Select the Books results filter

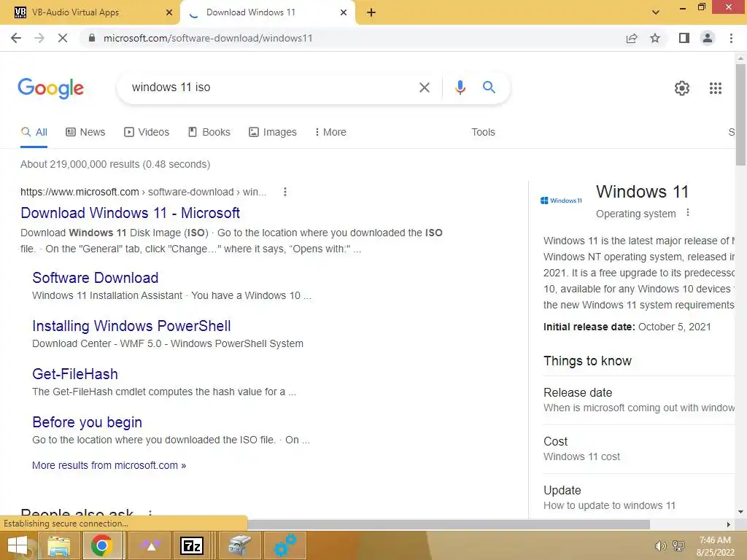tap(209, 132)
